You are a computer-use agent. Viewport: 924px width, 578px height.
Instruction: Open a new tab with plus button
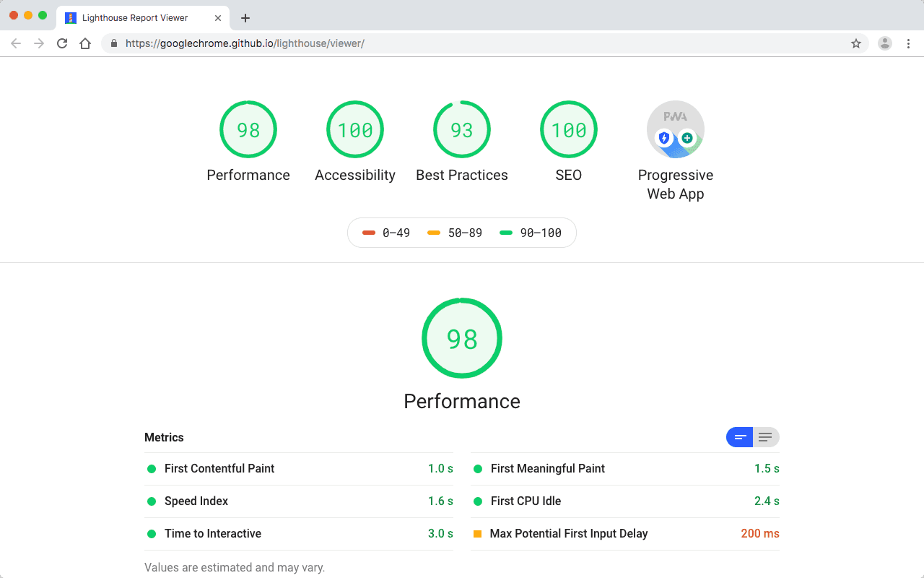(245, 18)
